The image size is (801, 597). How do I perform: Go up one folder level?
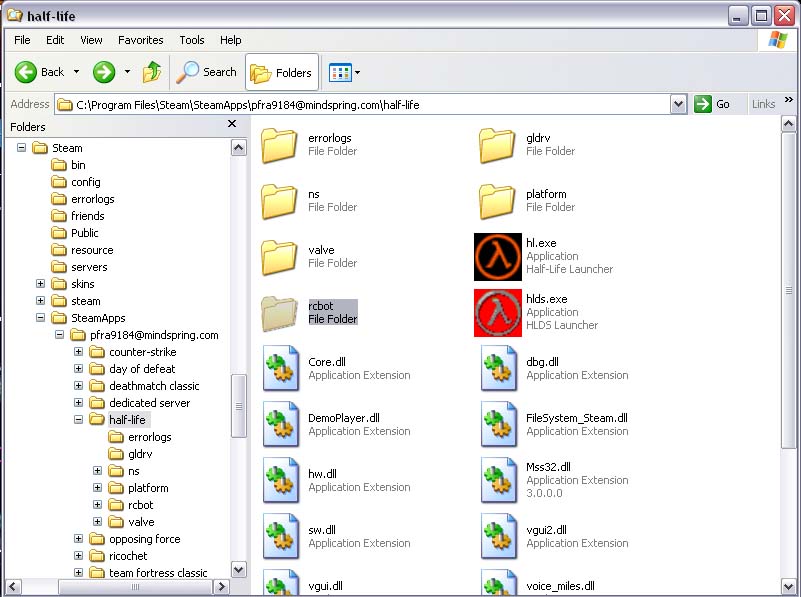click(152, 73)
